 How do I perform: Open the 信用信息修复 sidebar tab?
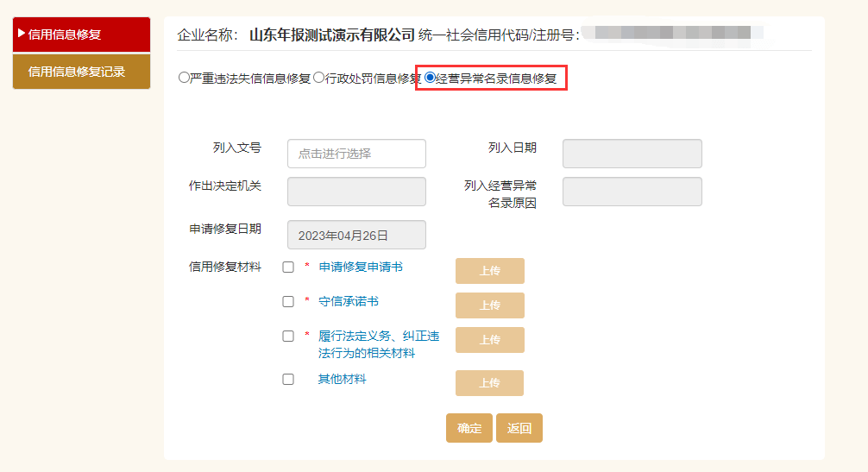pos(81,35)
